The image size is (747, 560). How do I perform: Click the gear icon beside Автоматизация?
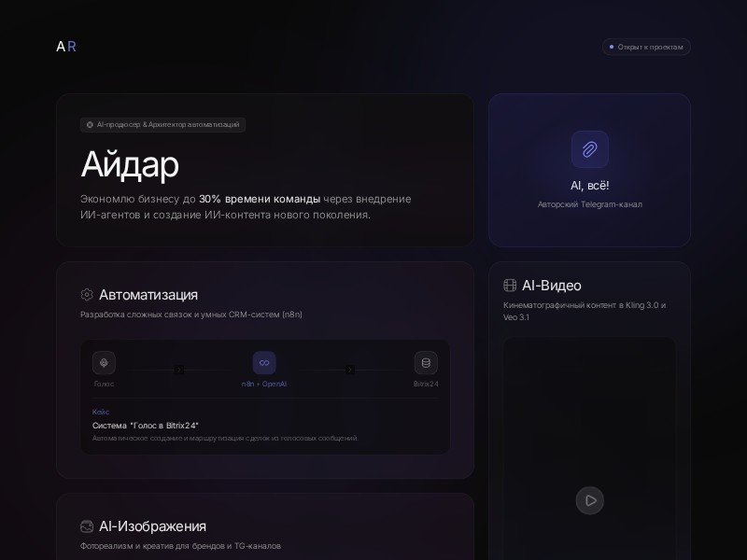tap(87, 295)
